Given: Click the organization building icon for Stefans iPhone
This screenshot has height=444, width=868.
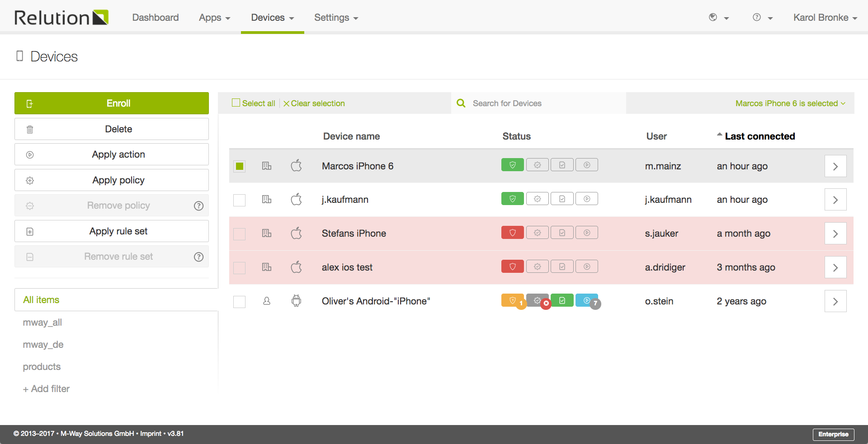Looking at the screenshot, I should pyautogui.click(x=266, y=233).
